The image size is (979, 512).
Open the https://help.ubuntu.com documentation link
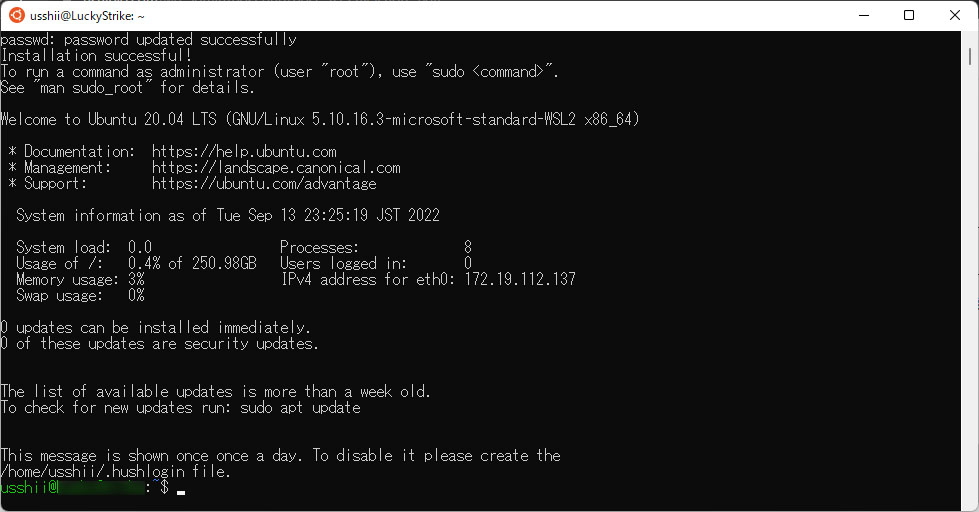(x=244, y=151)
